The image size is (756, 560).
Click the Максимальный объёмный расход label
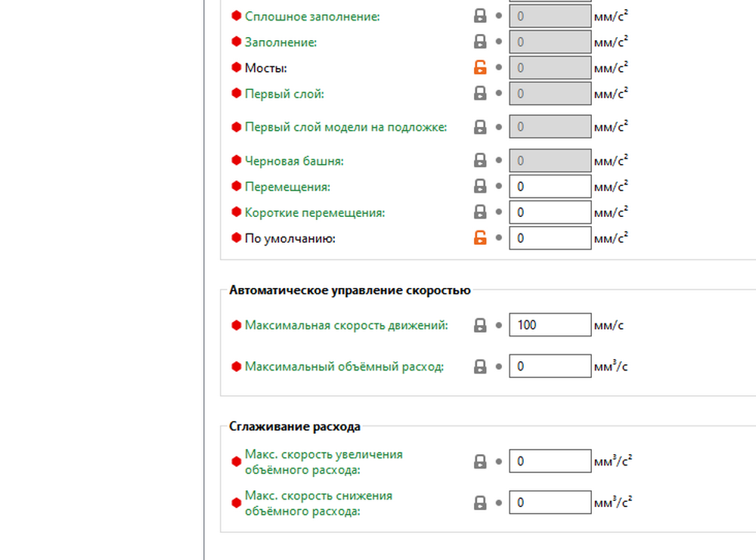(x=344, y=367)
